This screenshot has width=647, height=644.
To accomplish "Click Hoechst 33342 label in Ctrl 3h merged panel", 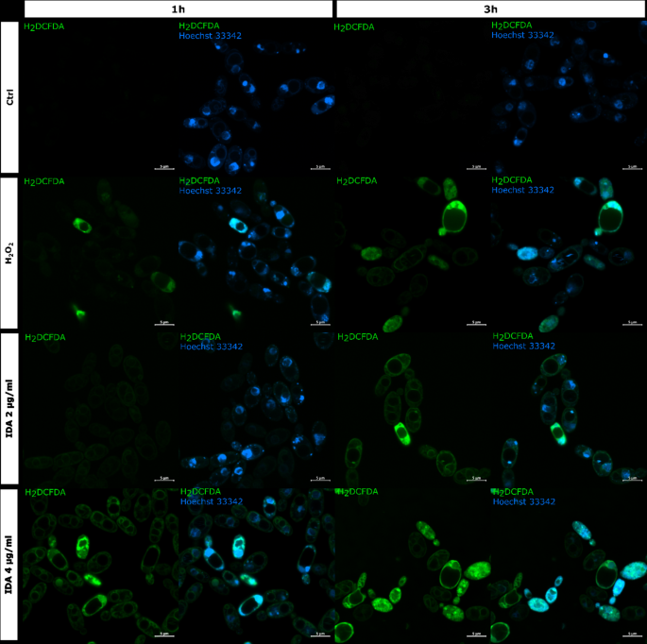I will pos(522,35).
